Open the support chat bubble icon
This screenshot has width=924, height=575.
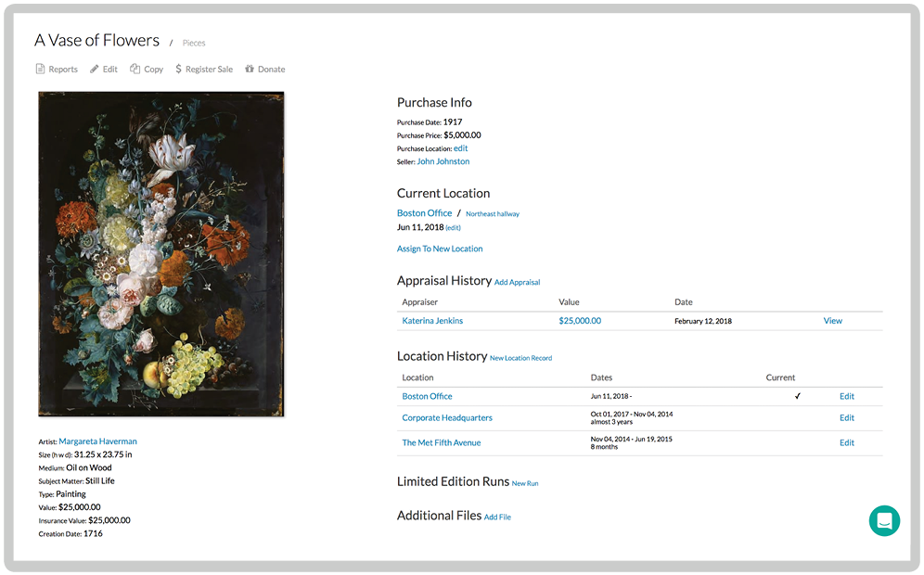pyautogui.click(x=884, y=521)
